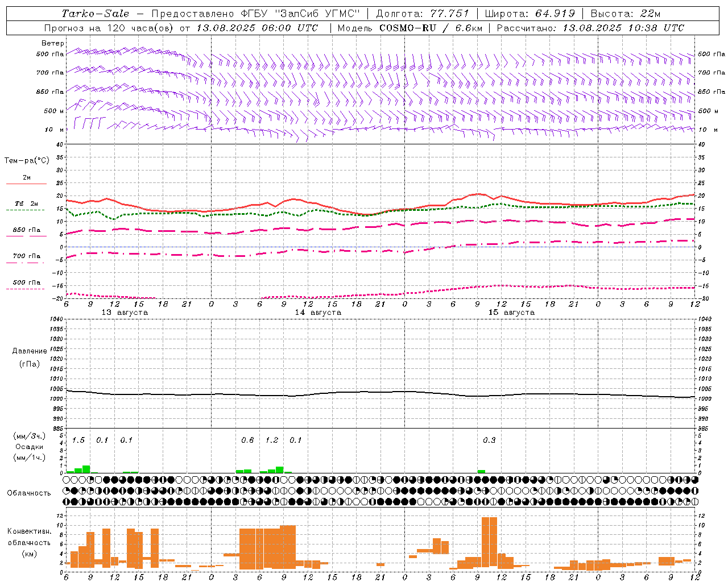Click the "Тем-ра(°C)" panel label
Image resolution: width=728 pixels, height=582 pixels.
(x=27, y=161)
